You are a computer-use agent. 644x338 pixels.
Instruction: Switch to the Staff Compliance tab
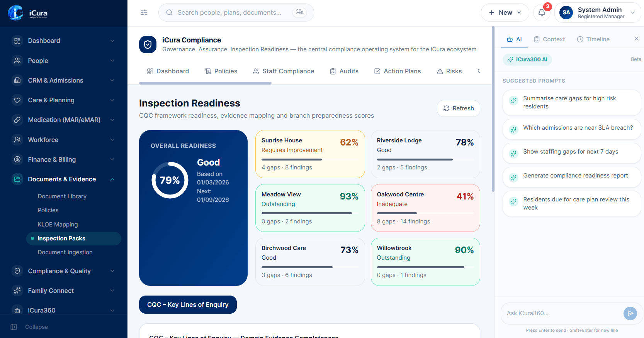(x=284, y=71)
